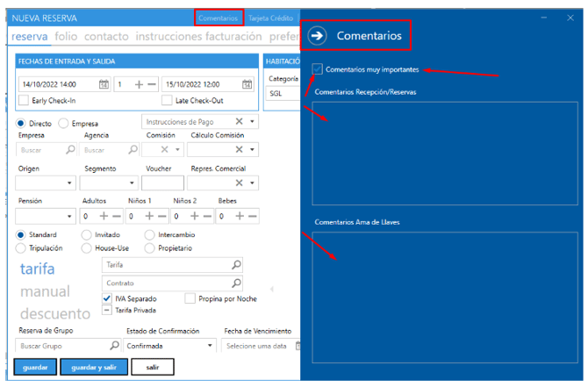This screenshot has height=387, width=588.
Task: Switch to the Tarjeta Crédito tab
Action: 272,18
